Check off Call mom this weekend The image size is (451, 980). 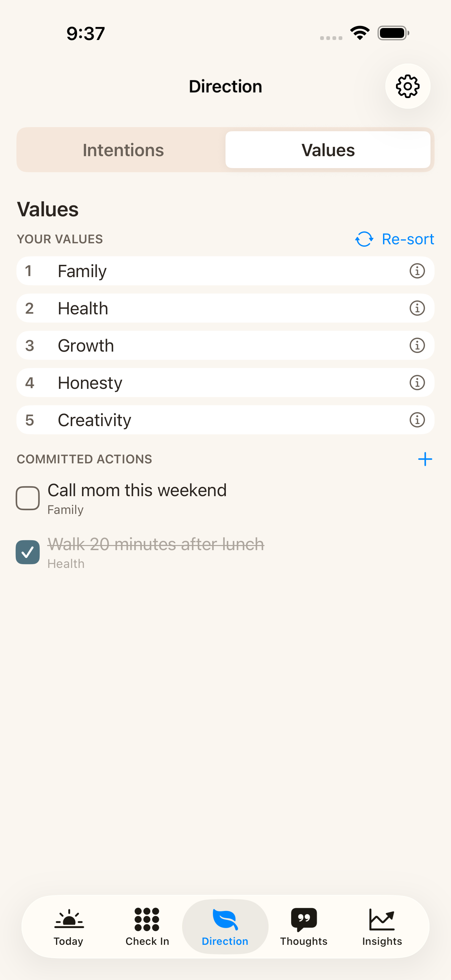coord(28,498)
